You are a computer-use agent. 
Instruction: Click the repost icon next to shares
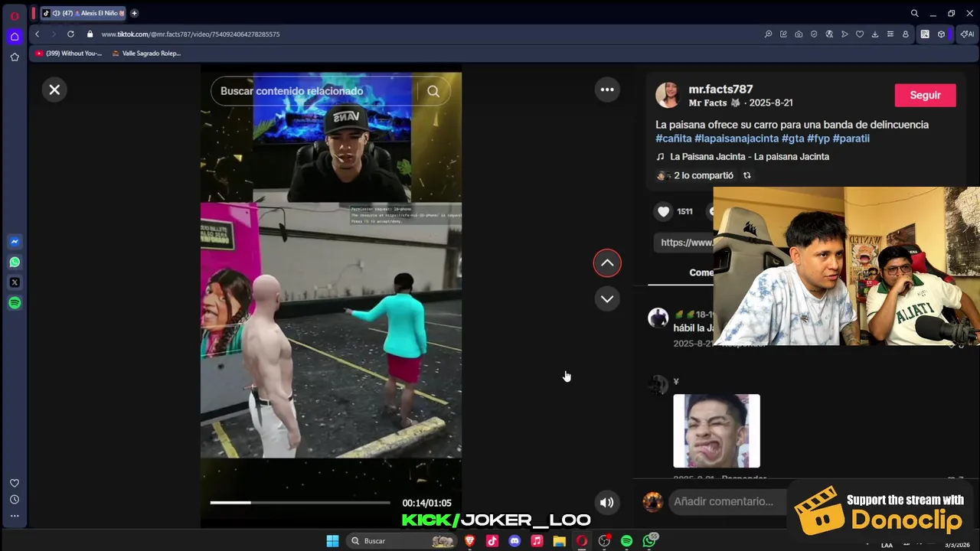pyautogui.click(x=747, y=175)
